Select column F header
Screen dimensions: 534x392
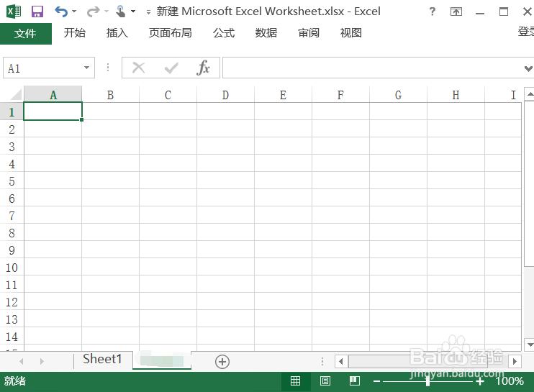tap(340, 95)
